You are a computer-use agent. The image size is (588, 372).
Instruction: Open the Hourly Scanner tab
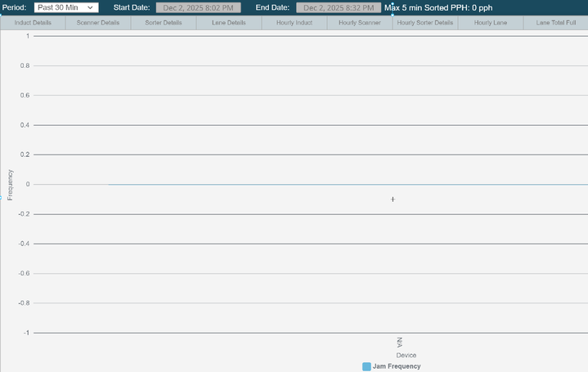[x=360, y=23]
